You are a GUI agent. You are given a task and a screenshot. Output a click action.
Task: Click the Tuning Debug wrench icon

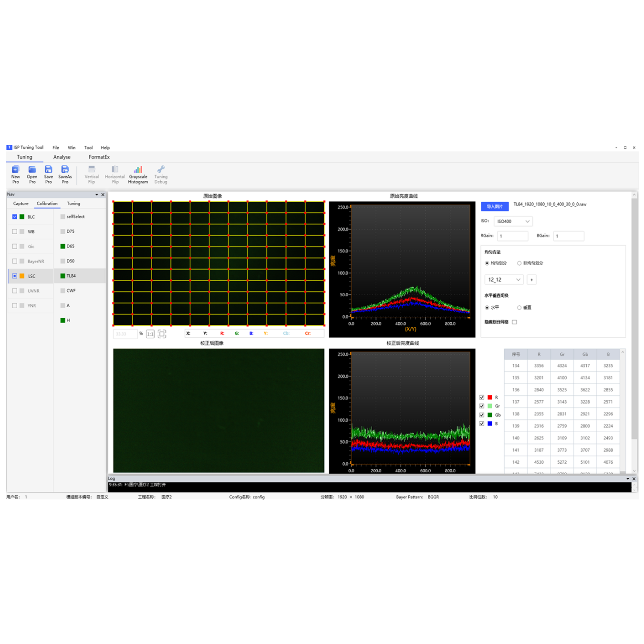(161, 170)
